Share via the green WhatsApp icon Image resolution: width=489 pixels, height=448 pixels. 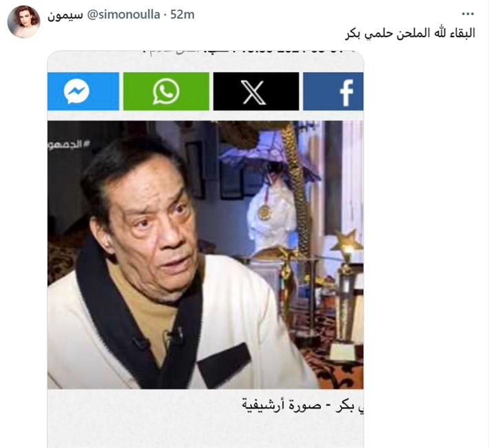coord(166,92)
